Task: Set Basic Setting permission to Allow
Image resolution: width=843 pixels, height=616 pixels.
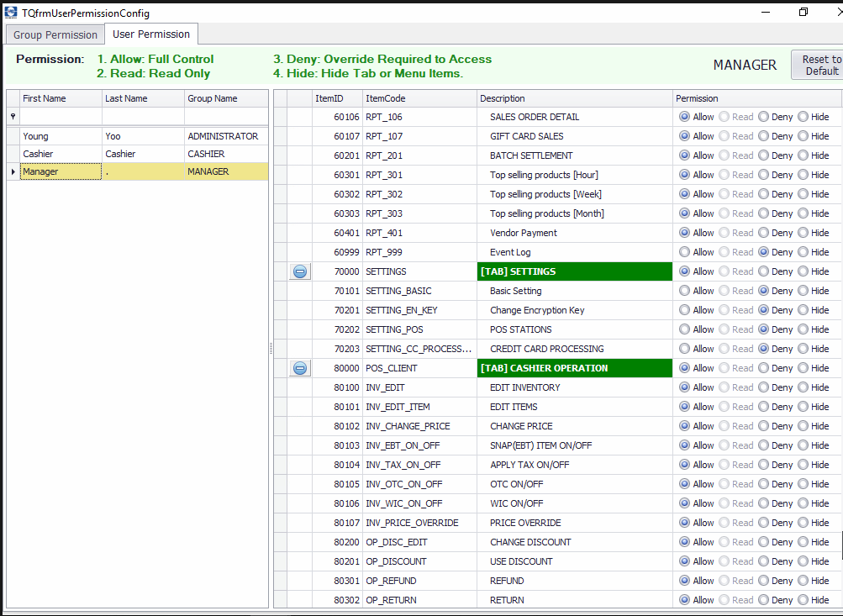Action: 685,291
